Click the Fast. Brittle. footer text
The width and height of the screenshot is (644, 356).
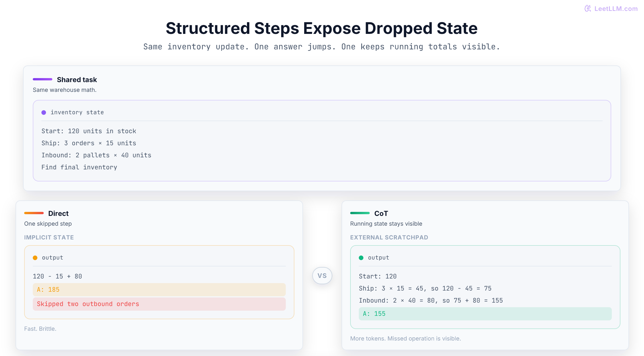pos(40,329)
